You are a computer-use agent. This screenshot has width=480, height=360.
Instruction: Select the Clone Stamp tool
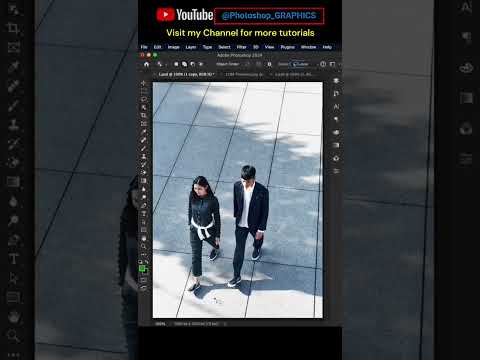pyautogui.click(x=144, y=156)
